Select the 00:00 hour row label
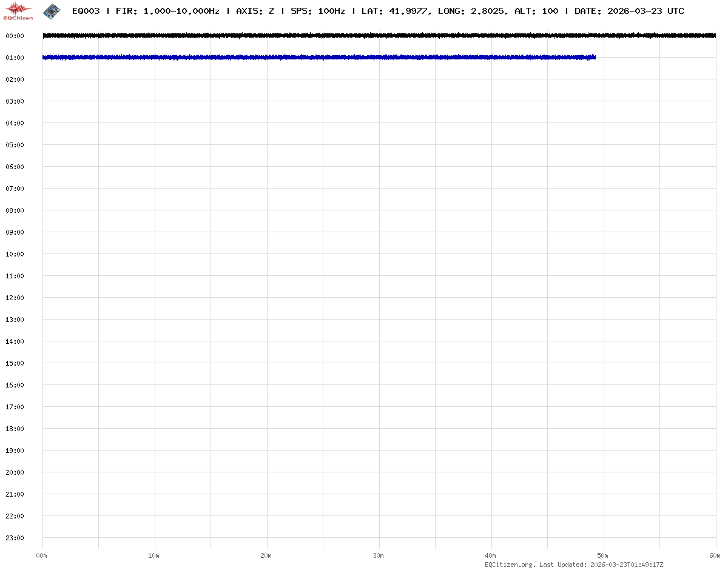Screen dimensions: 728x570 15,36
